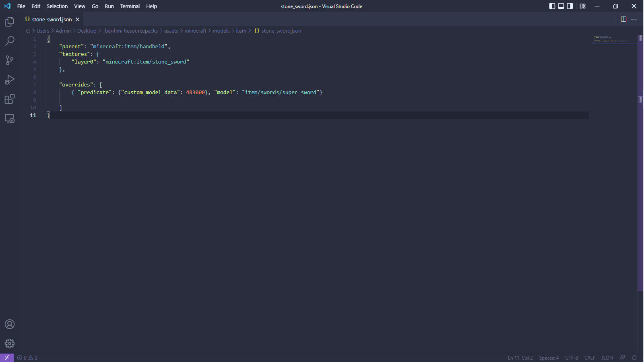This screenshot has width=644, height=362.
Task: Toggle the secondary side bar
Action: tap(570, 6)
